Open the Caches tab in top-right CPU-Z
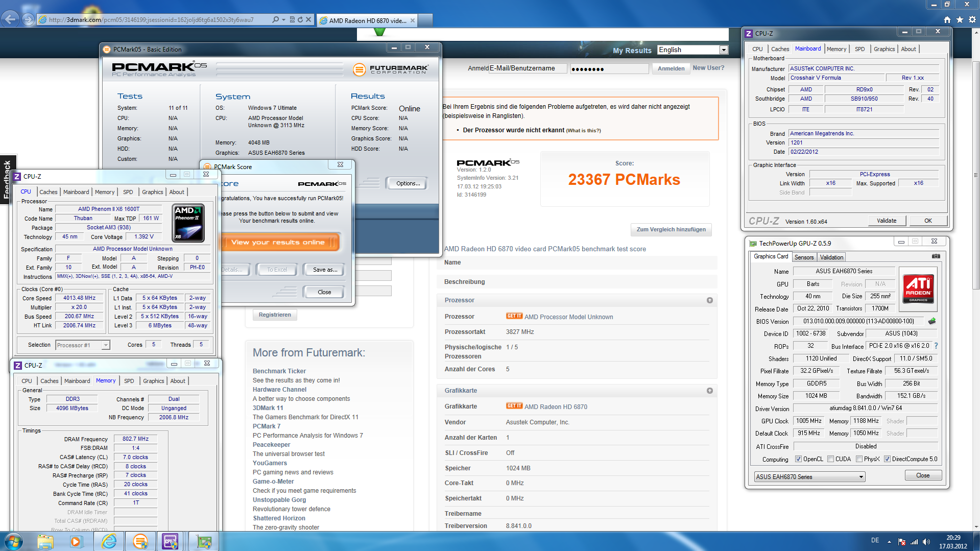The width and height of the screenshot is (980, 551). [780, 49]
